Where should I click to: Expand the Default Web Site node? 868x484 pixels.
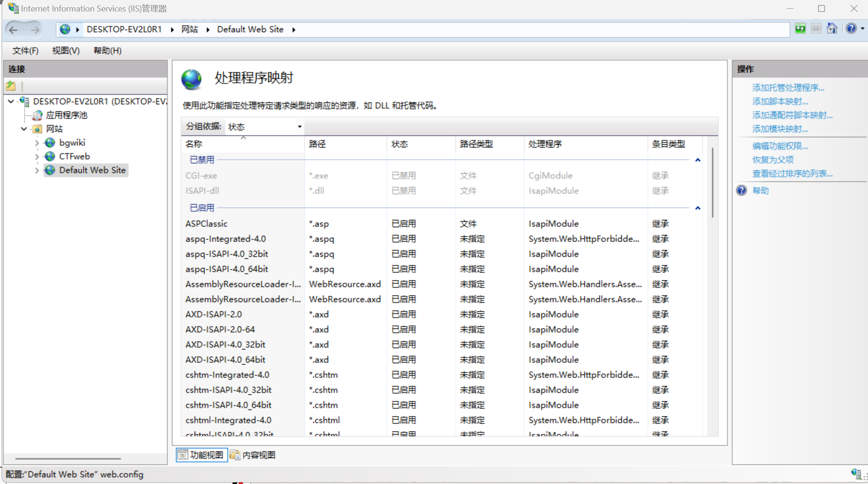[37, 170]
